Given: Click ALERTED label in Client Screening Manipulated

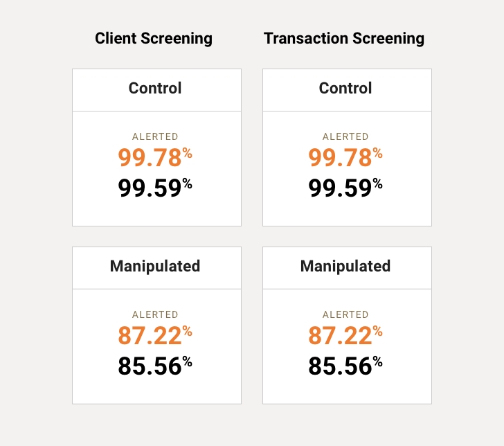Looking at the screenshot, I should coord(155,314).
